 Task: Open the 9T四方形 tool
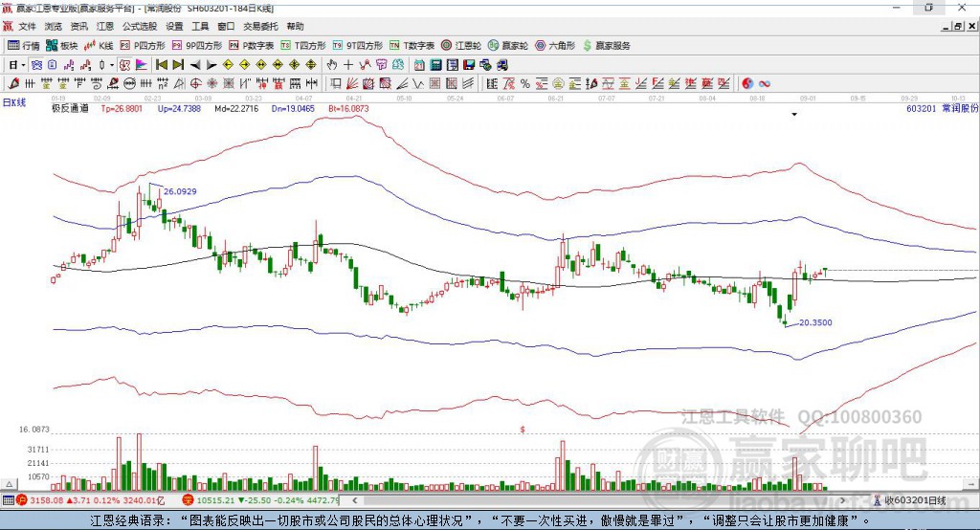point(358,46)
